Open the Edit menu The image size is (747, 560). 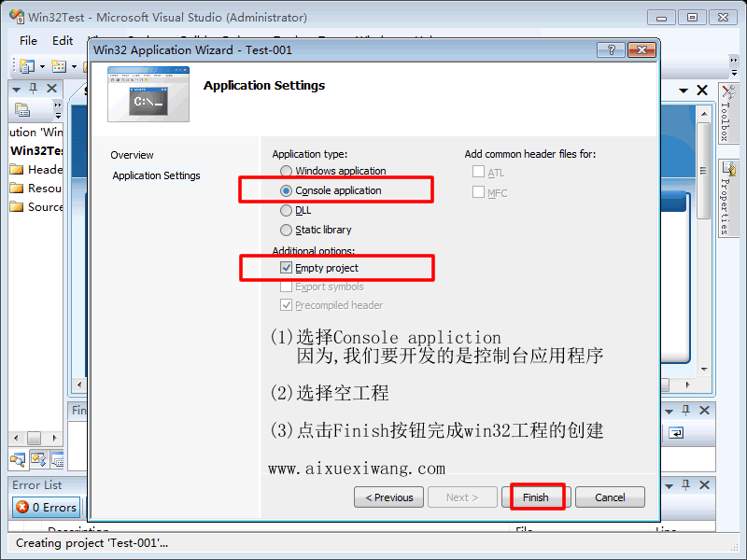tap(63, 41)
